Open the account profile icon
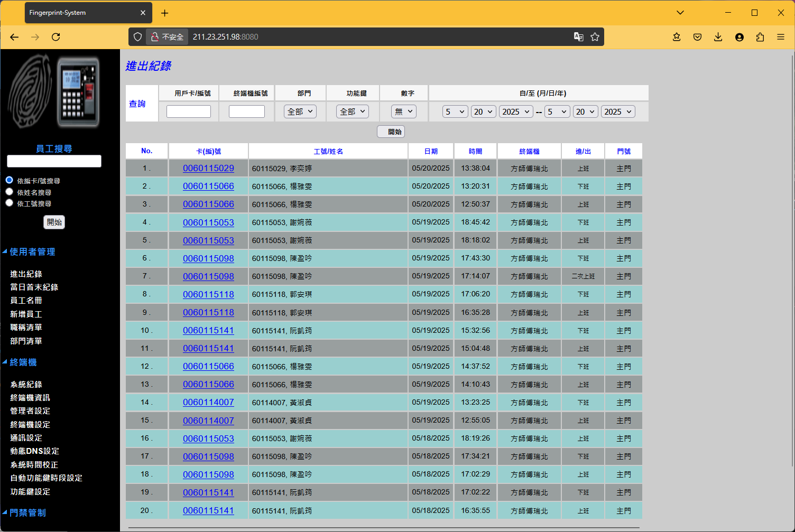Viewport: 795px width, 532px height. 739,37
